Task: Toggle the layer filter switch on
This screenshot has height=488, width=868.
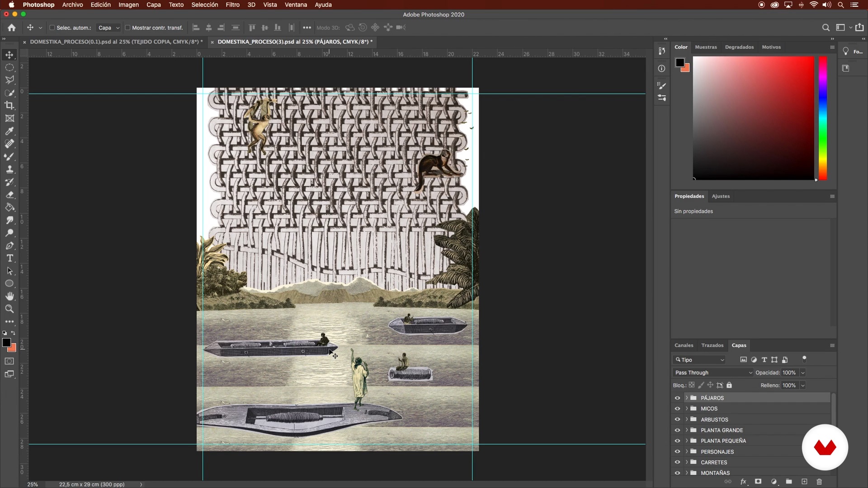Action: click(x=804, y=359)
